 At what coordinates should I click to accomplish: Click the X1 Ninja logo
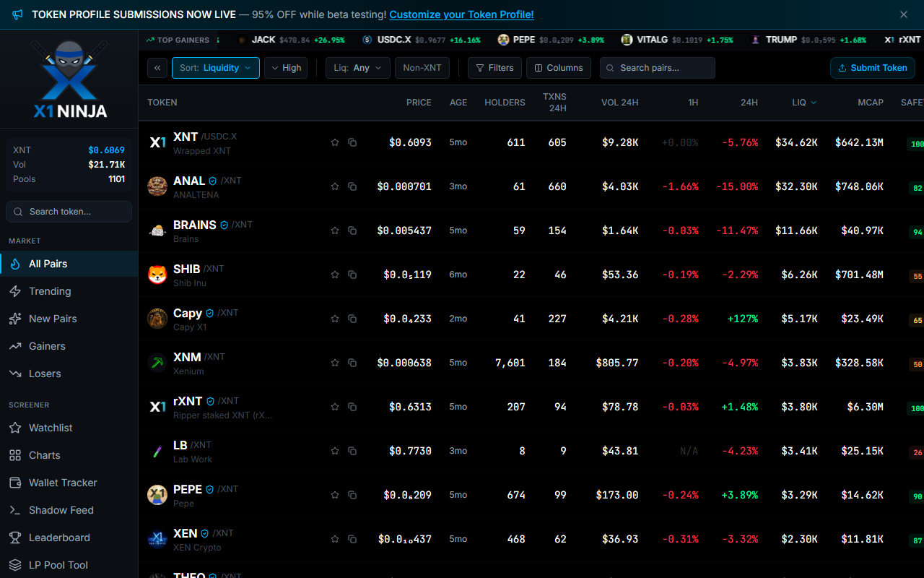70,80
